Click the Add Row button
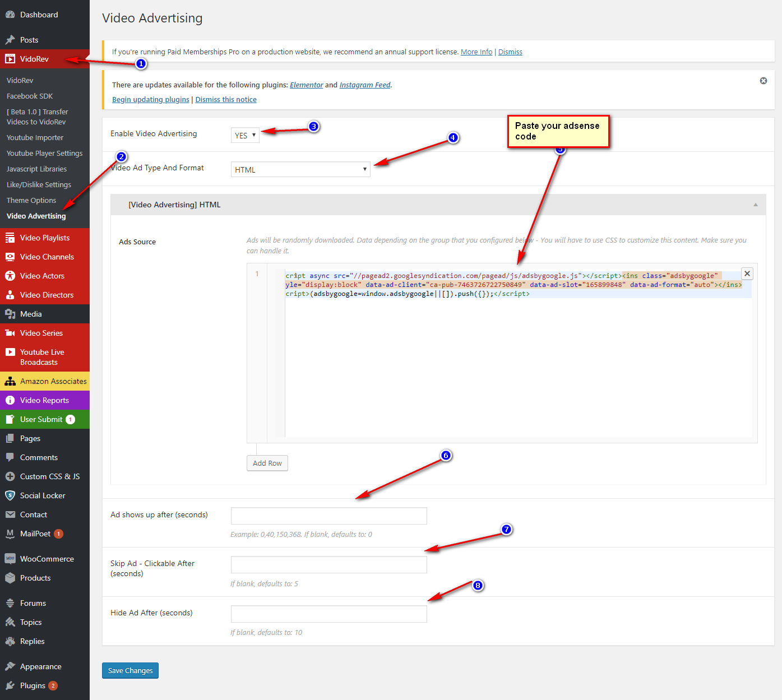The image size is (782, 700). point(267,463)
